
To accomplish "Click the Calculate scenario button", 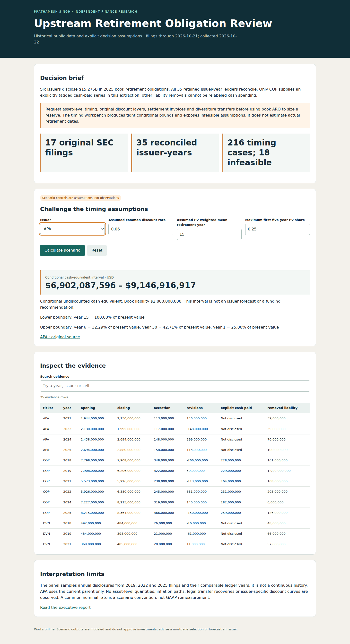I will (x=62, y=250).
